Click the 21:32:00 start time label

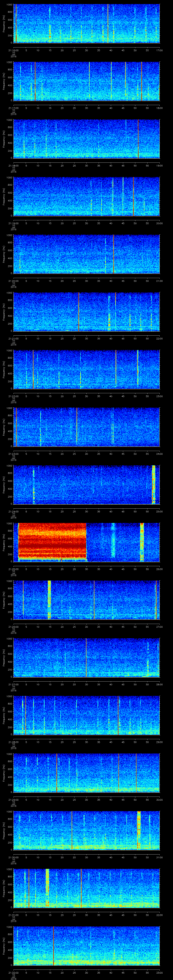click(x=13, y=972)
